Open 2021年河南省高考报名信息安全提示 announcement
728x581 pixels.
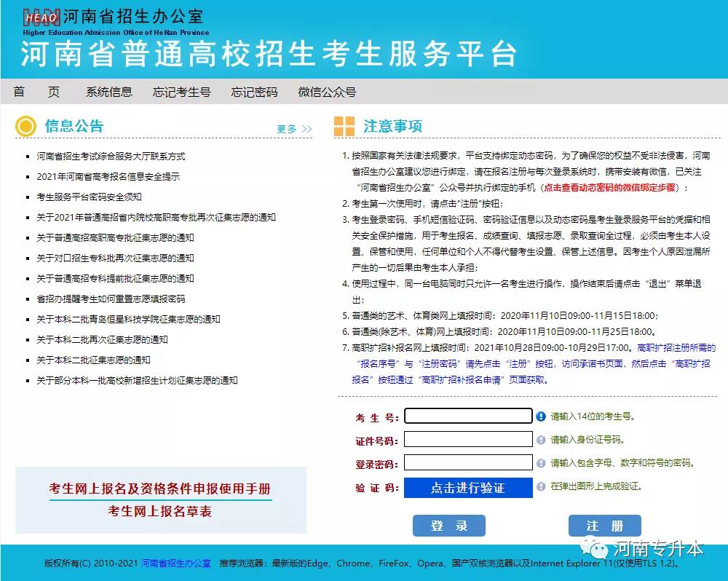pyautogui.click(x=108, y=176)
